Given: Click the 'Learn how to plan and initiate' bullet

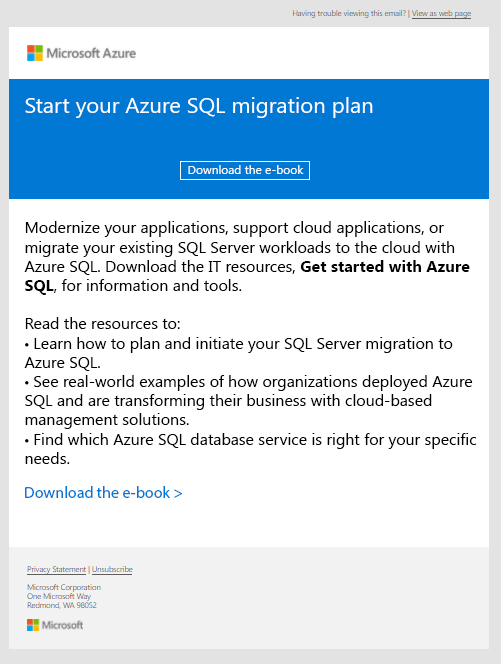Looking at the screenshot, I should [238, 353].
